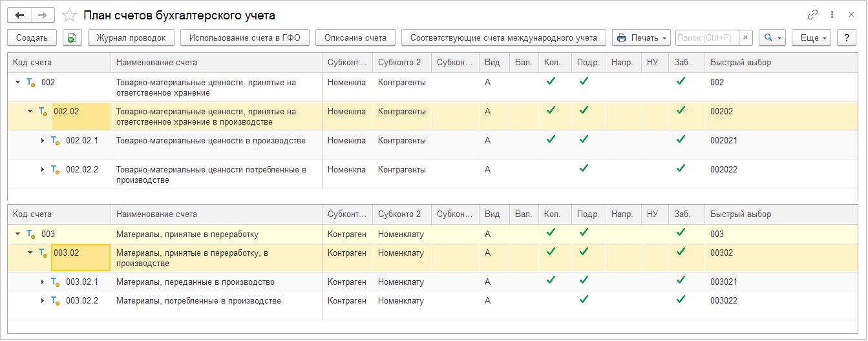Viewport: 868px width, 341px height.
Task: Add the page to favorites with the star
Action: (69, 15)
